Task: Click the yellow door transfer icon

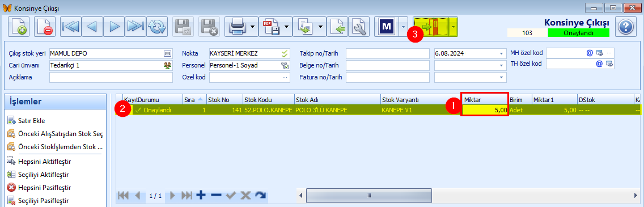Action: tap(431, 27)
